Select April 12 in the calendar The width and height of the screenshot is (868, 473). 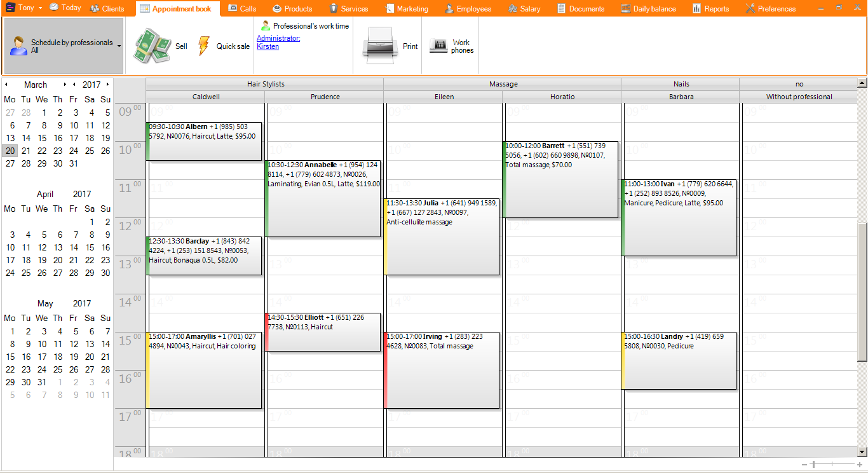(x=42, y=247)
